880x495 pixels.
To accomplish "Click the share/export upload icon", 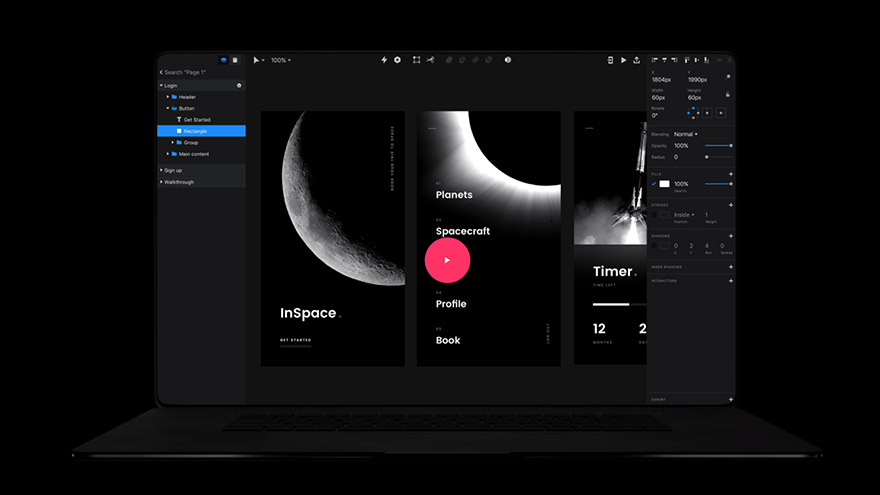I will (x=637, y=60).
